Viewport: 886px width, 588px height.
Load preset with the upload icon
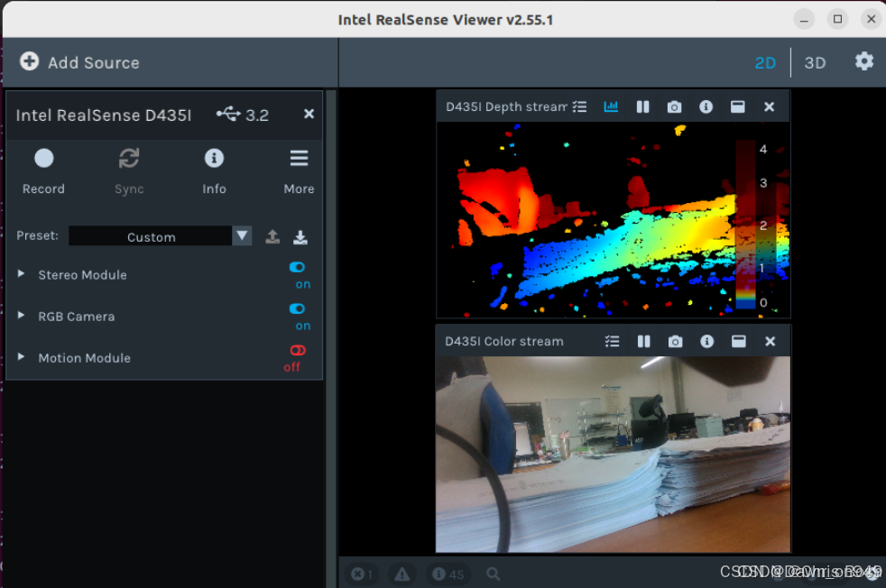point(272,236)
